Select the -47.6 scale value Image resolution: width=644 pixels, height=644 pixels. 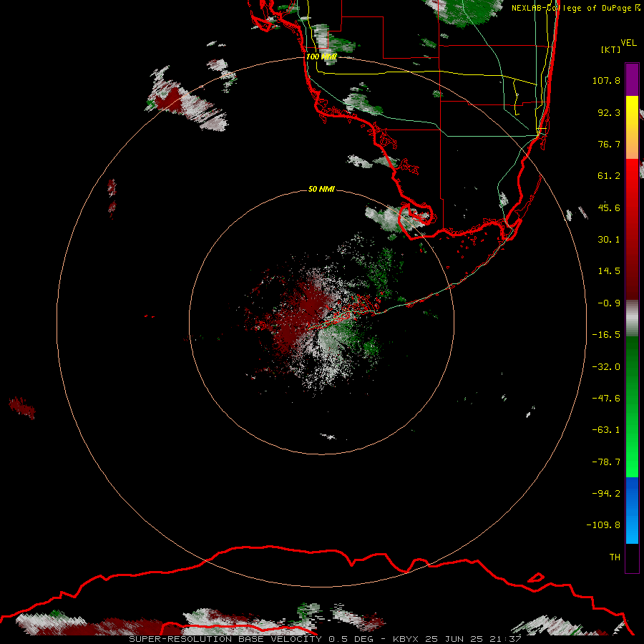606,399
